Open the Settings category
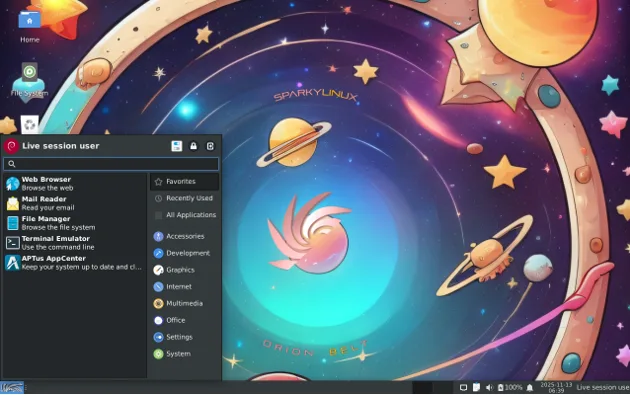Viewport: 630px width, 395px height. 185,337
